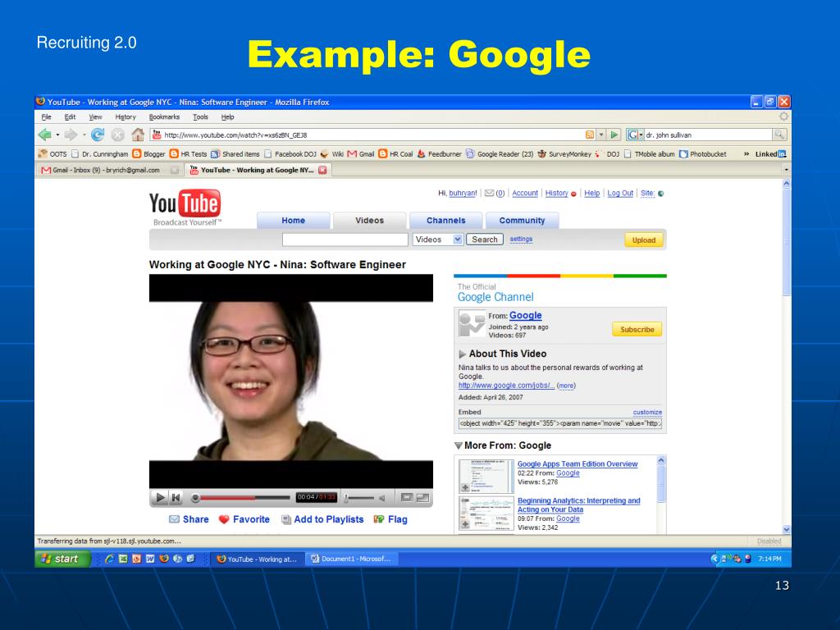Open the History menu in the menu bar

point(126,116)
